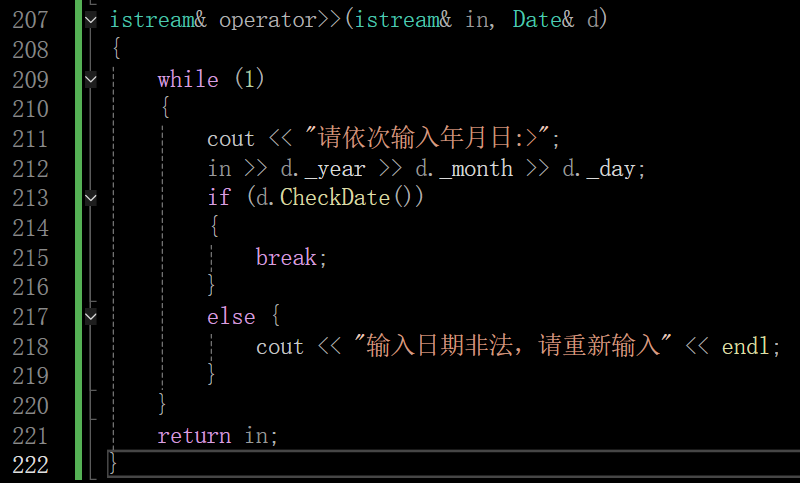Click line number 221 in the gutter

point(30,436)
